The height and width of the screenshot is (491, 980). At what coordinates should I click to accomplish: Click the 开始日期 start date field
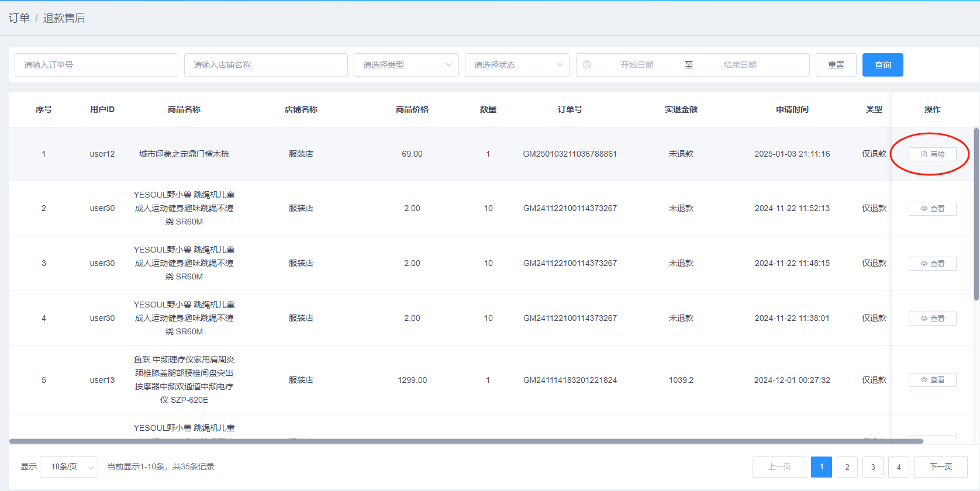click(637, 65)
